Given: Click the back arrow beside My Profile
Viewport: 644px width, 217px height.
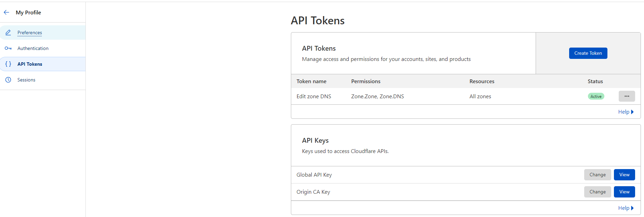Looking at the screenshot, I should click(x=6, y=12).
